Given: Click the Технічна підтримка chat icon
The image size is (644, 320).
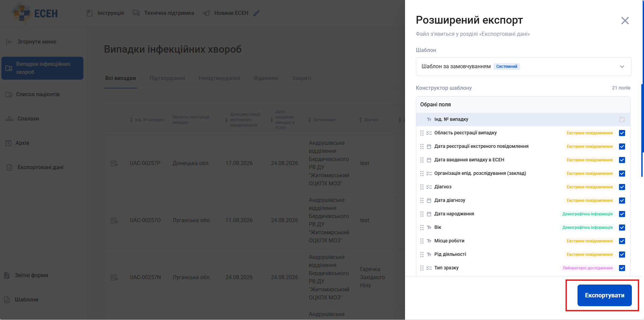Looking at the screenshot, I should point(136,13).
